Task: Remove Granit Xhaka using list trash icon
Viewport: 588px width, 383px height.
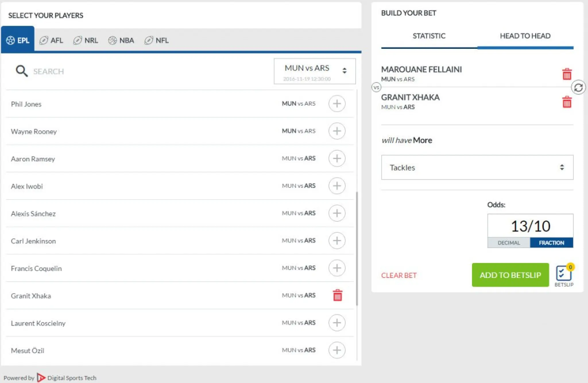Action: click(x=337, y=295)
